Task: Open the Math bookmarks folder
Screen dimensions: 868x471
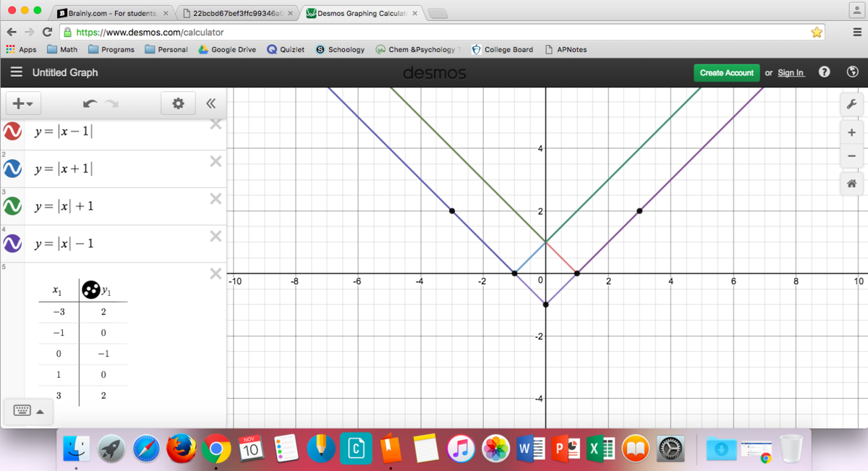Action: [x=62, y=49]
